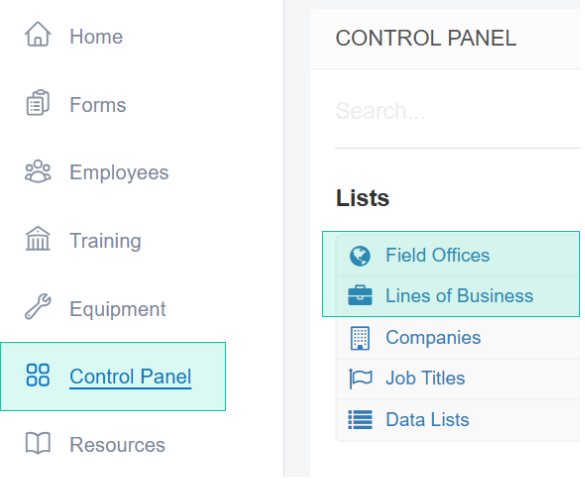Click the Employees people icon
585x481 pixels.
(38, 171)
